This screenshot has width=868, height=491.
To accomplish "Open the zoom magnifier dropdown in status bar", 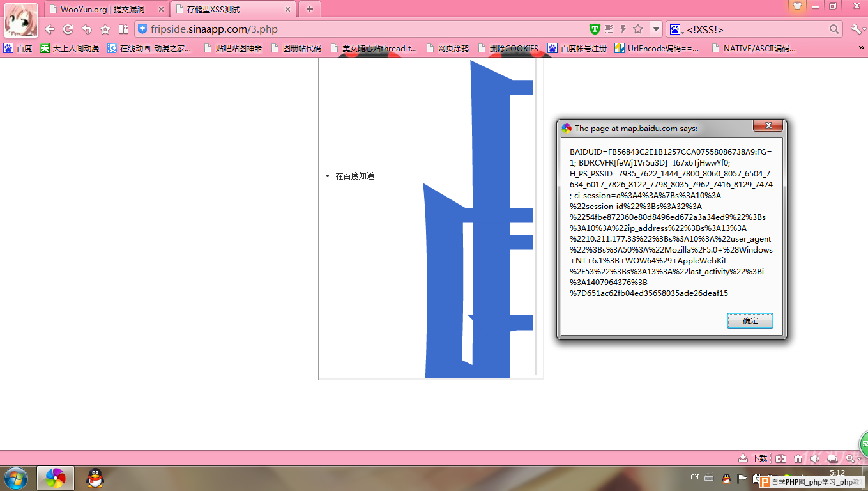I will [853, 458].
